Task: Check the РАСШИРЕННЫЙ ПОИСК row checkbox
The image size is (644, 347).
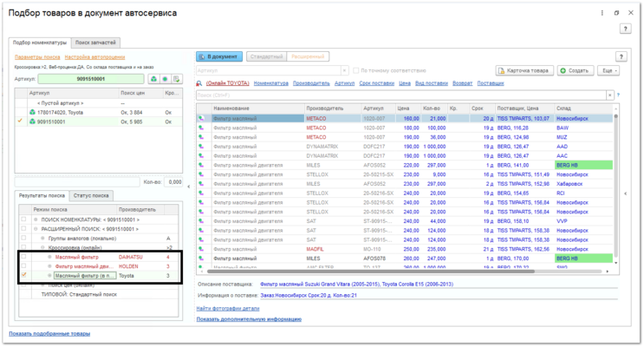Action: [23, 229]
